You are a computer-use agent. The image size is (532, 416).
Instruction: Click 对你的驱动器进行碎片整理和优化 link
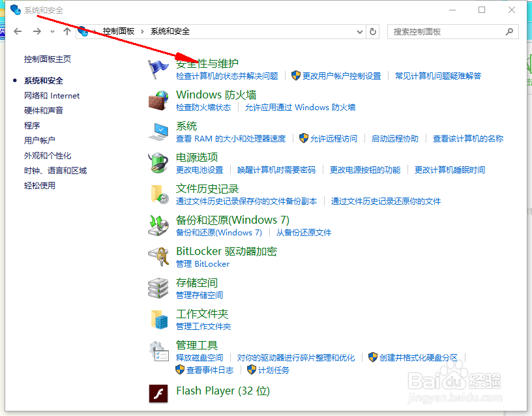coord(296,357)
